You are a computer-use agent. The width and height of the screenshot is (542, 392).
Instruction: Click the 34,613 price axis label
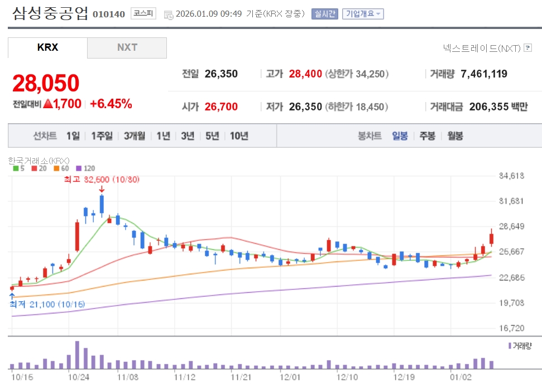512,176
